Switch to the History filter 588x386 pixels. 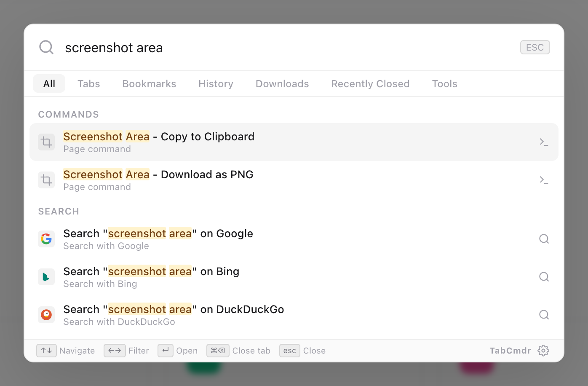(216, 83)
